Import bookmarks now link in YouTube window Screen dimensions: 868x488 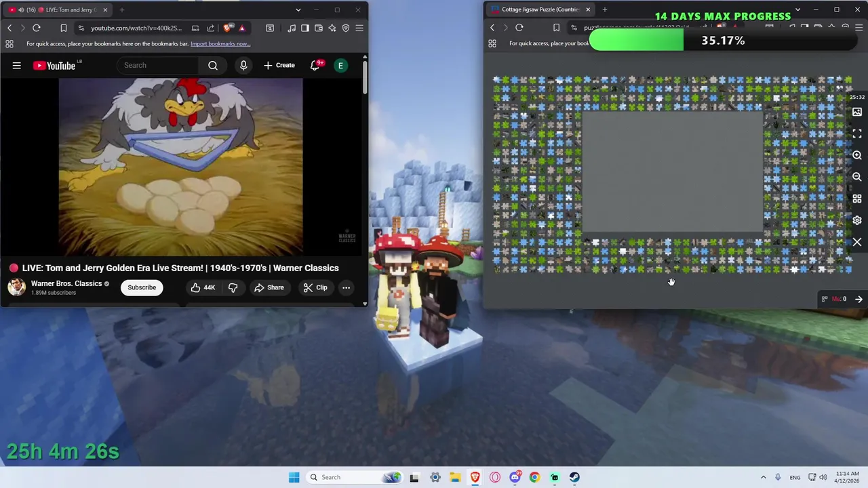220,44
